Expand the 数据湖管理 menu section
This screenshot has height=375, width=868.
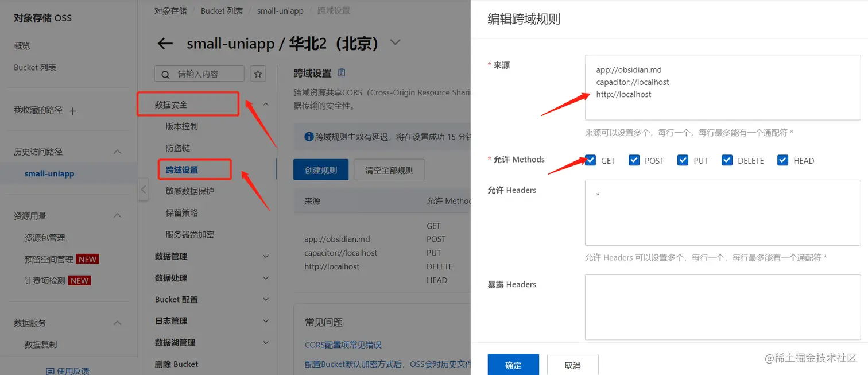pyautogui.click(x=266, y=343)
